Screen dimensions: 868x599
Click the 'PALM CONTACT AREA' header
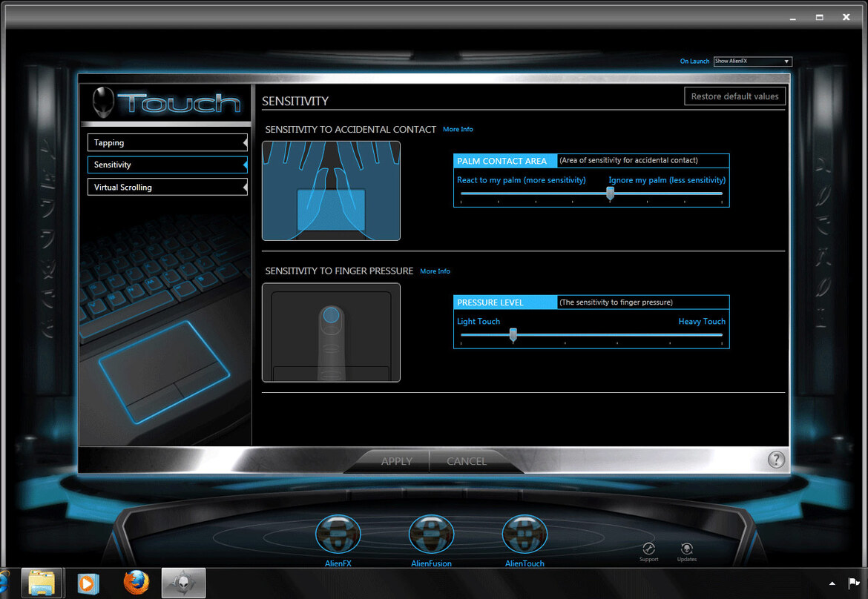505,161
